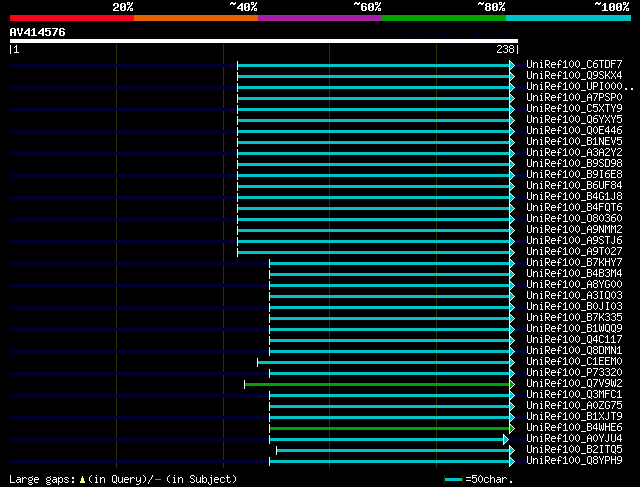
Task: Open UniRef100_A8YG00 entry
Action: (x=574, y=285)
